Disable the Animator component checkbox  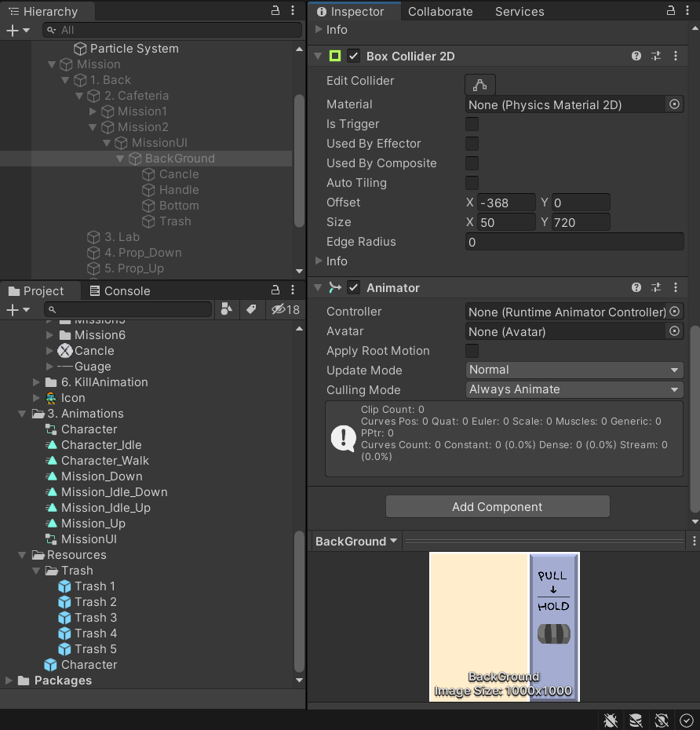point(354,288)
